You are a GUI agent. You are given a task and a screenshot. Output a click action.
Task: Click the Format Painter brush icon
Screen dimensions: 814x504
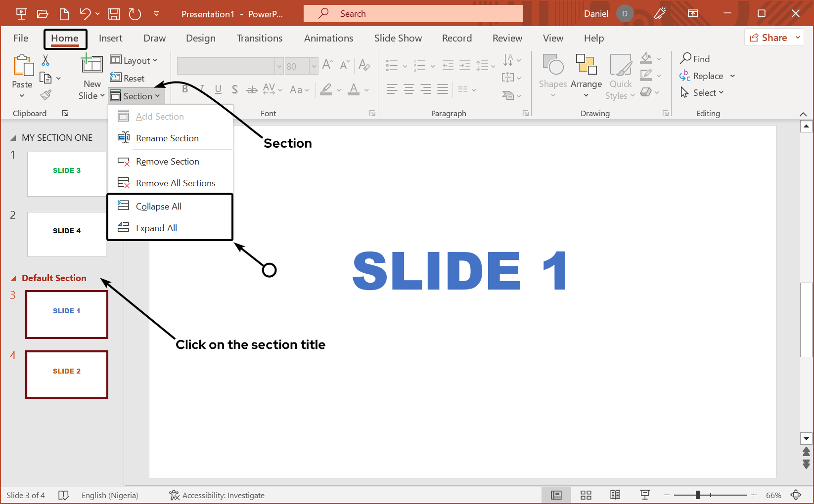(x=45, y=95)
